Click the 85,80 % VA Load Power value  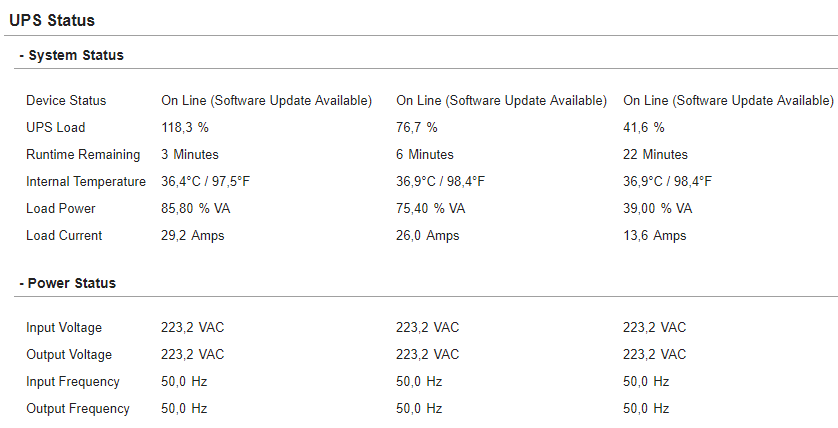[196, 208]
